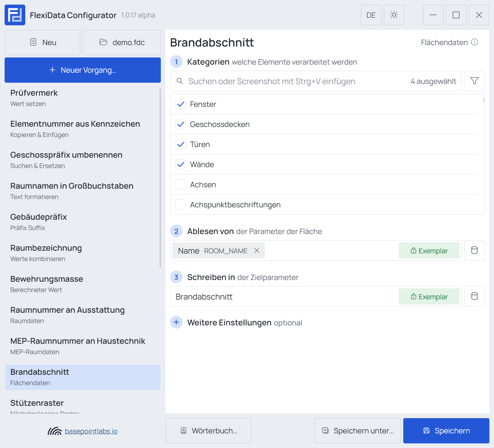Click the blue Speichern button
The height and width of the screenshot is (448, 494).
pyautogui.click(x=446, y=431)
